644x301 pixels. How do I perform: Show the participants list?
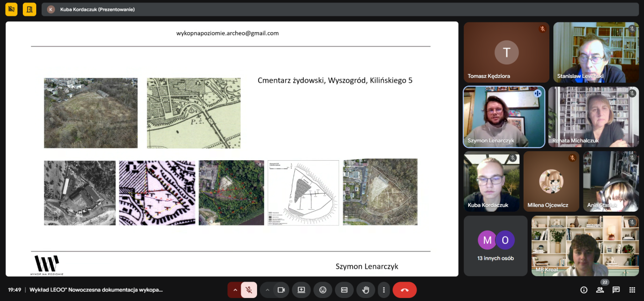(x=600, y=290)
